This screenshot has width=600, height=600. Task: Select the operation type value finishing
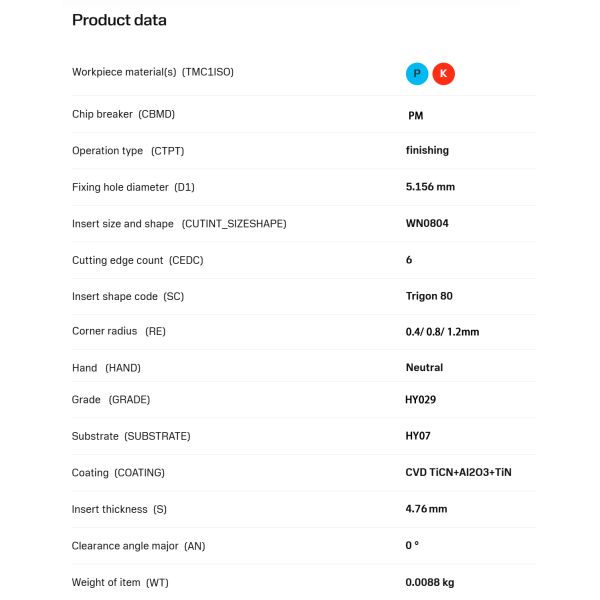427,151
